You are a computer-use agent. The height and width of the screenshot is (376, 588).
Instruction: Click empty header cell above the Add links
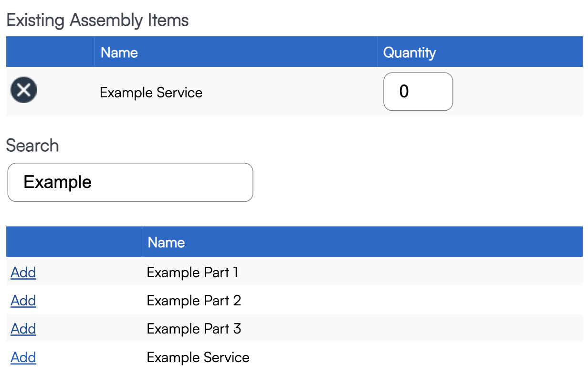tap(74, 242)
